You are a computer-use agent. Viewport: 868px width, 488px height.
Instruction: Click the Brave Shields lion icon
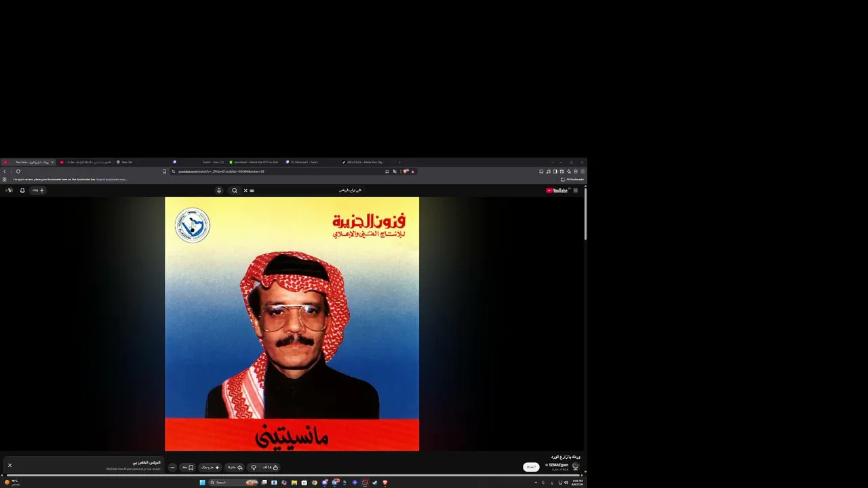point(406,171)
